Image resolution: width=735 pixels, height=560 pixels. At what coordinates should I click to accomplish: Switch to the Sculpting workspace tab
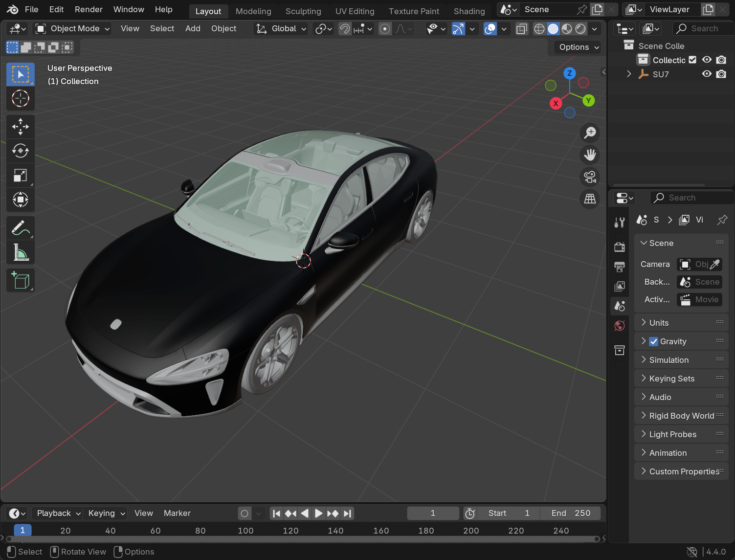tap(303, 11)
